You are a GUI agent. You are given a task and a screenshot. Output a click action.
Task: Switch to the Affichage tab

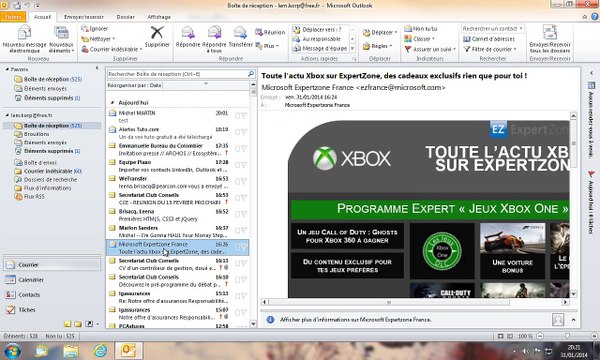[x=159, y=17]
